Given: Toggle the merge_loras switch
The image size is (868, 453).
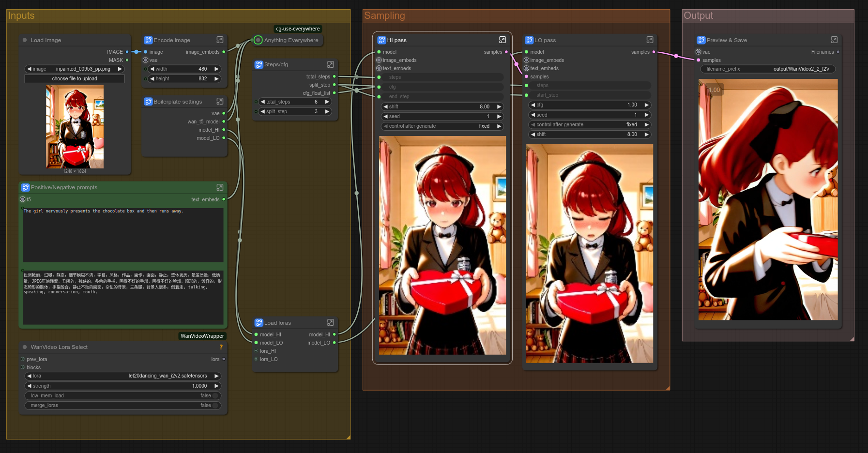Looking at the screenshot, I should 215,406.
